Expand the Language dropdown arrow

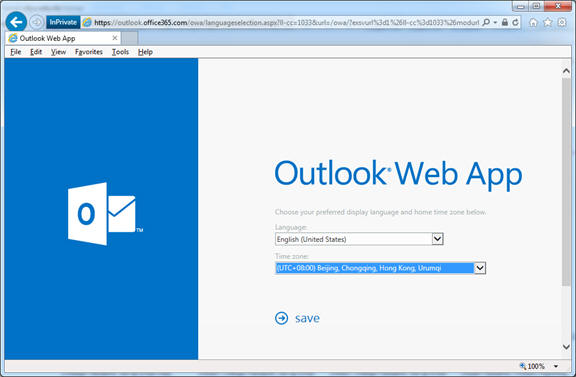(437, 239)
